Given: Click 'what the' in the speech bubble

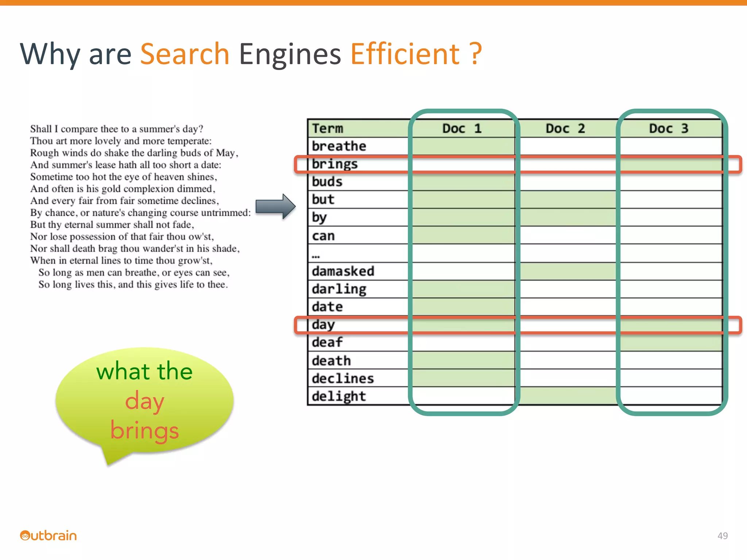Looking at the screenshot, I should pos(144,371).
